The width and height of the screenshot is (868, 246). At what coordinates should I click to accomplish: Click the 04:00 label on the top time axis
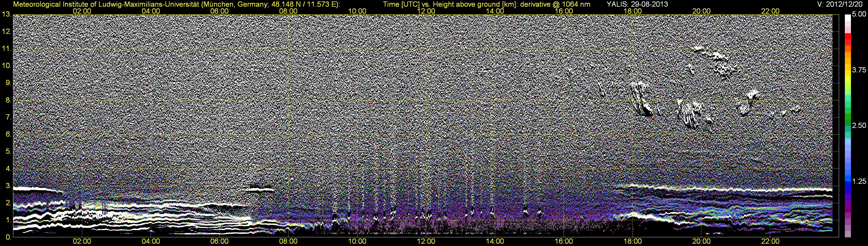(x=151, y=11)
